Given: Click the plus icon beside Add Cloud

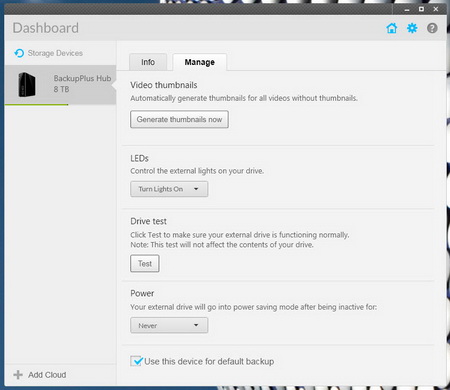Looking at the screenshot, I should [18, 375].
